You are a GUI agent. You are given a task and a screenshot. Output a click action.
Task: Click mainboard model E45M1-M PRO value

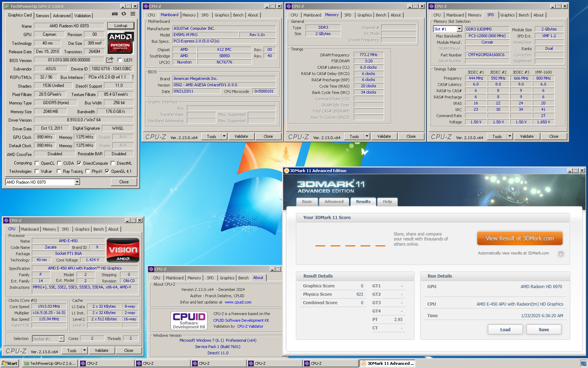click(x=205, y=35)
